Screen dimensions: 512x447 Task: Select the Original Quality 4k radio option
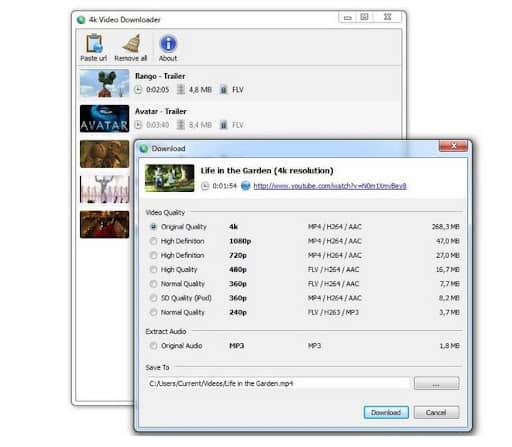pyautogui.click(x=153, y=227)
